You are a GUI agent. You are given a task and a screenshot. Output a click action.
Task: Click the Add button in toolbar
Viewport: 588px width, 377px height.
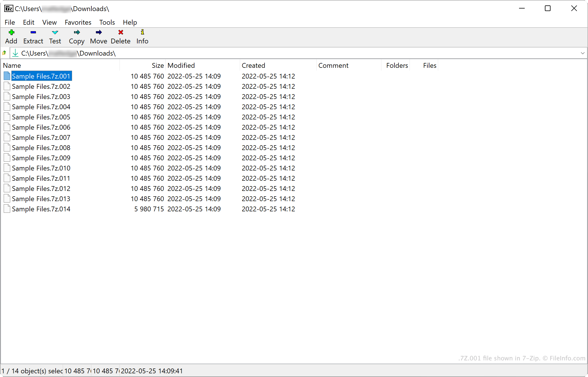pyautogui.click(x=12, y=36)
